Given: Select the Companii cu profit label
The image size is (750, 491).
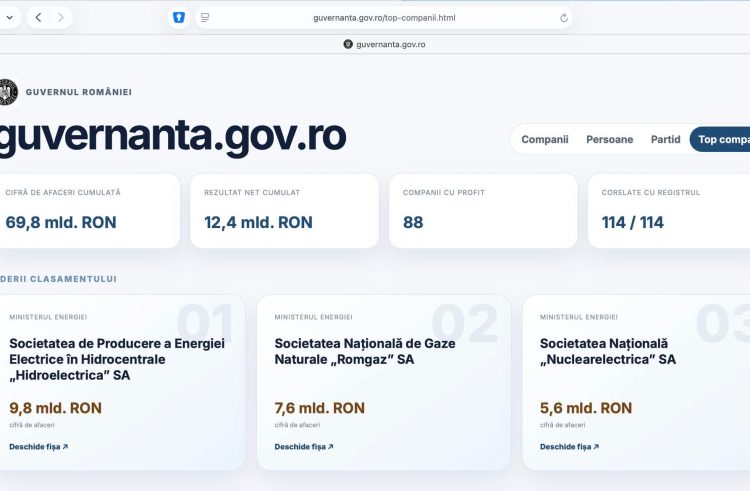Looking at the screenshot, I should pos(444,192).
